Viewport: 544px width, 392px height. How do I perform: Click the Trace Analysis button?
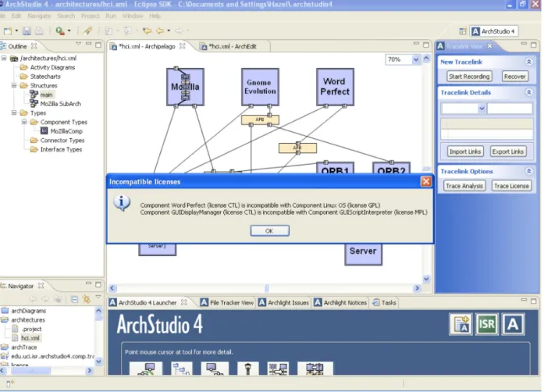[464, 186]
